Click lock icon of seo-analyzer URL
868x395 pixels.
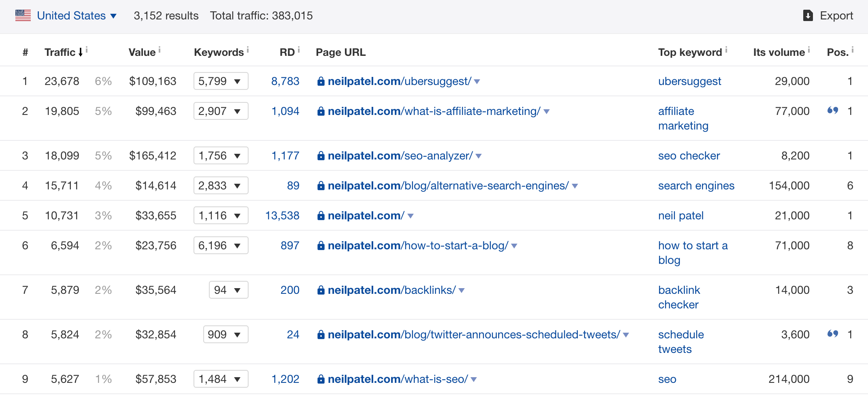point(321,156)
